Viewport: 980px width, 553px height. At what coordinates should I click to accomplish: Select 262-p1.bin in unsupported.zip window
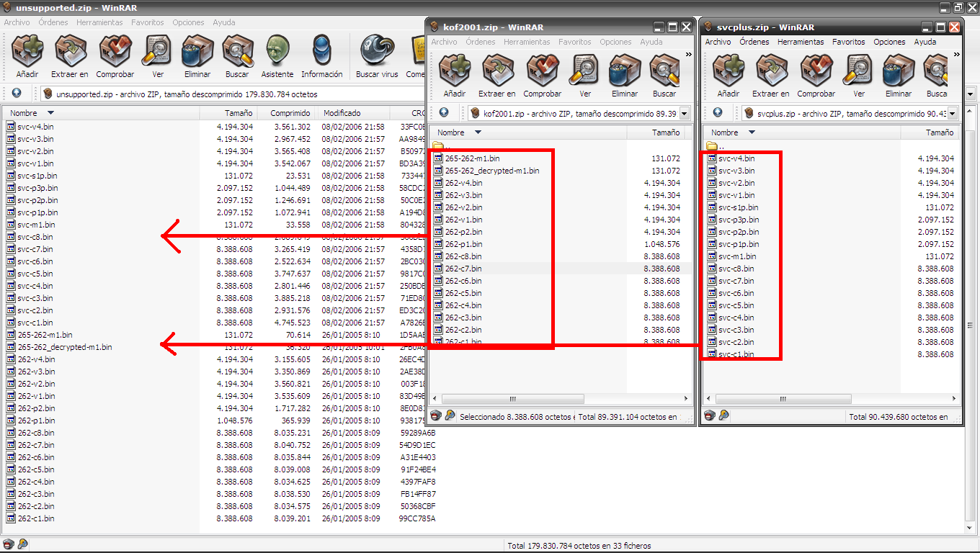[36, 421]
